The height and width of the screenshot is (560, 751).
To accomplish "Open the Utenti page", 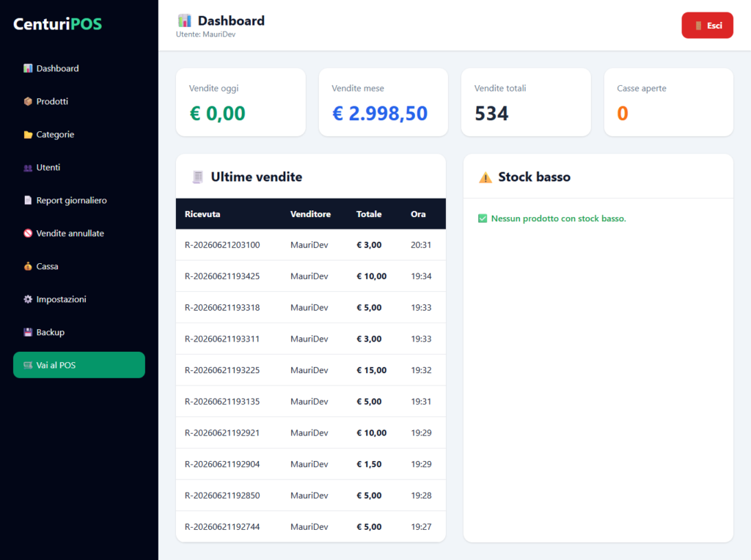I will click(79, 168).
